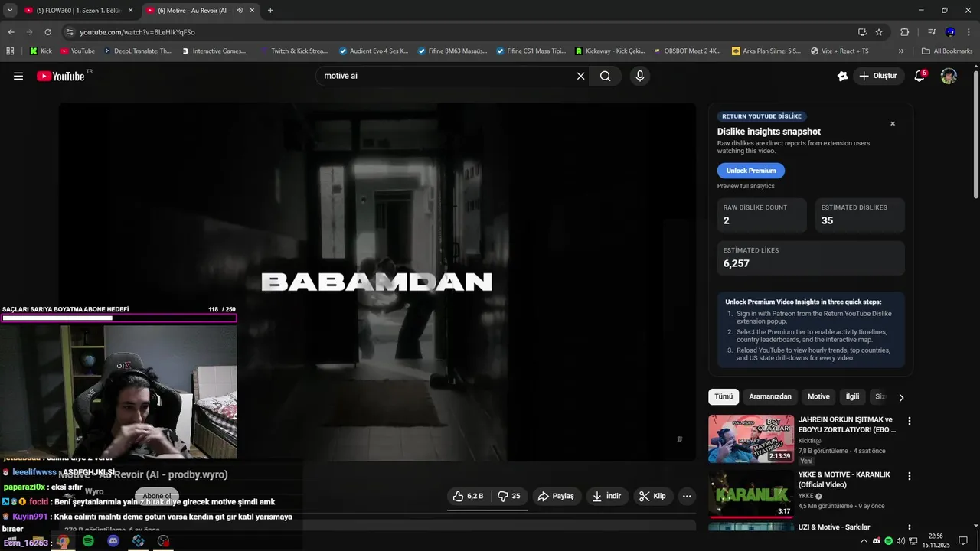This screenshot has width=980, height=551.
Task: Open options menu for UZI & Motive video
Action: click(x=910, y=528)
